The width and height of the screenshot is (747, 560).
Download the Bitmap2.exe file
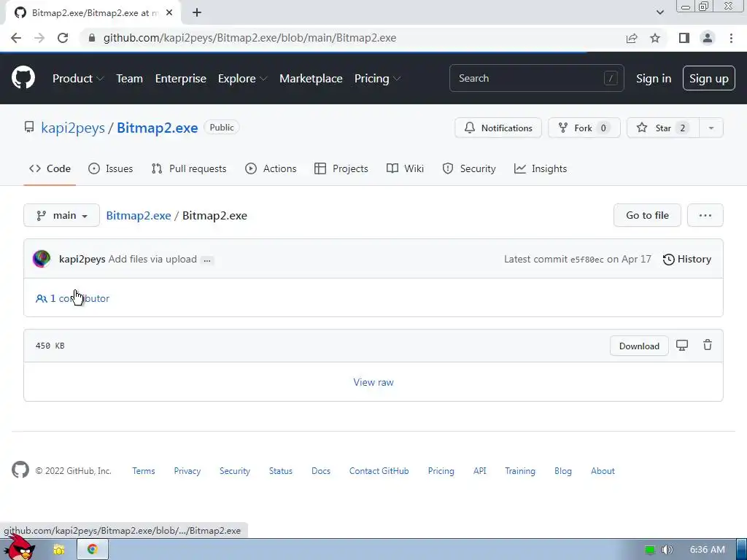tap(639, 346)
